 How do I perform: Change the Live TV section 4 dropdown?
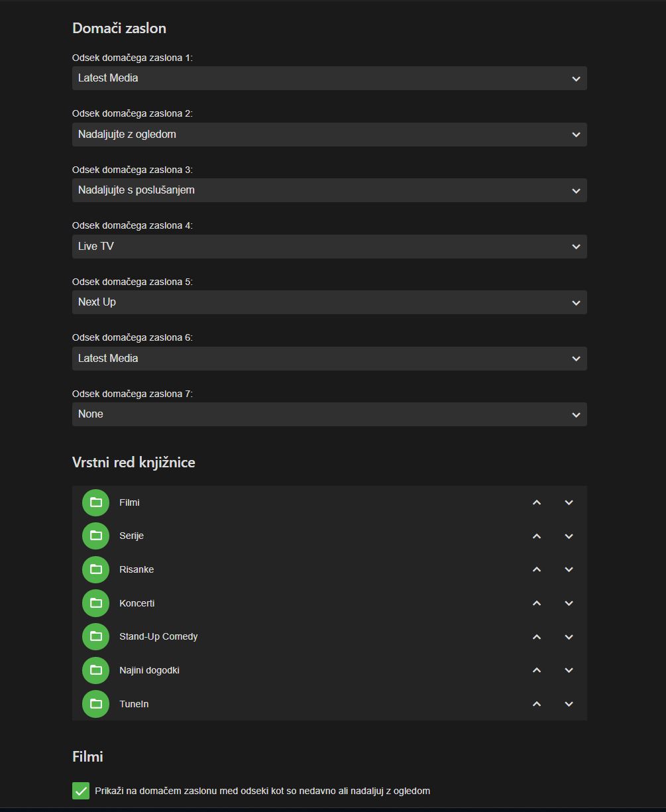pos(329,247)
